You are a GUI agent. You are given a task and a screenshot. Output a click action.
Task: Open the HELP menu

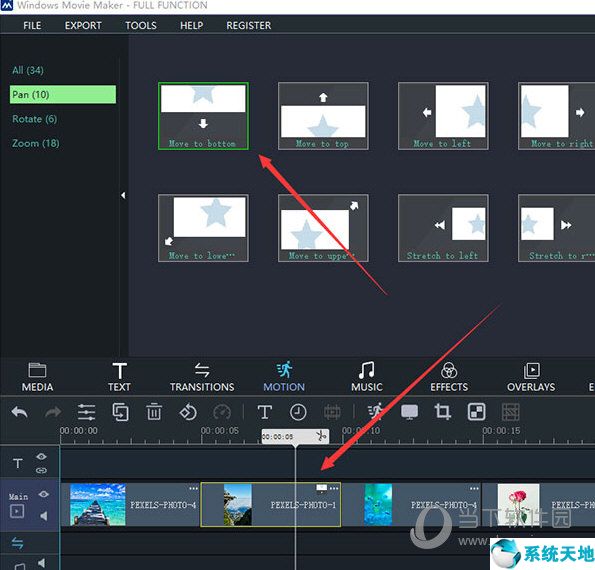(192, 25)
